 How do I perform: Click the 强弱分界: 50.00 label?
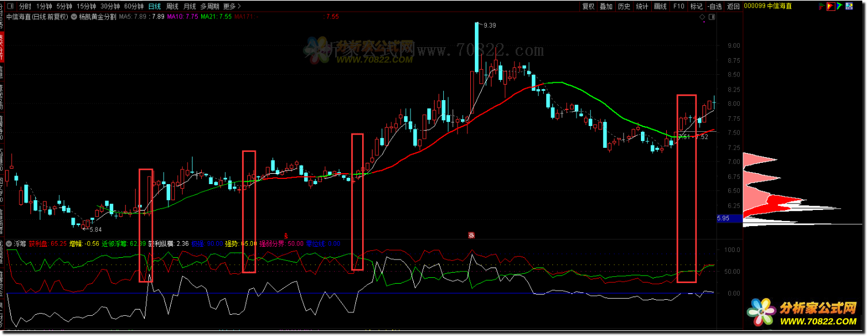(282, 244)
